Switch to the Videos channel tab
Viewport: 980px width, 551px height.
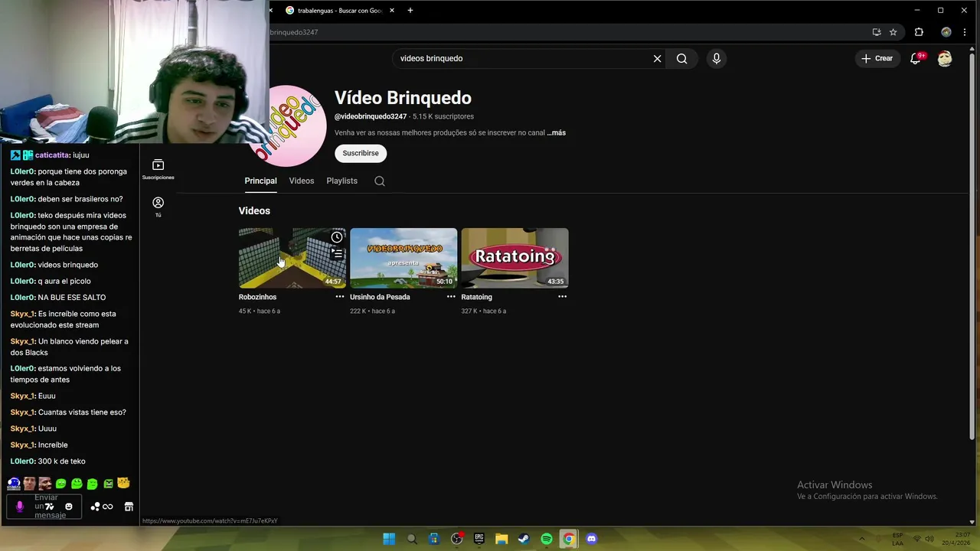[x=302, y=181]
